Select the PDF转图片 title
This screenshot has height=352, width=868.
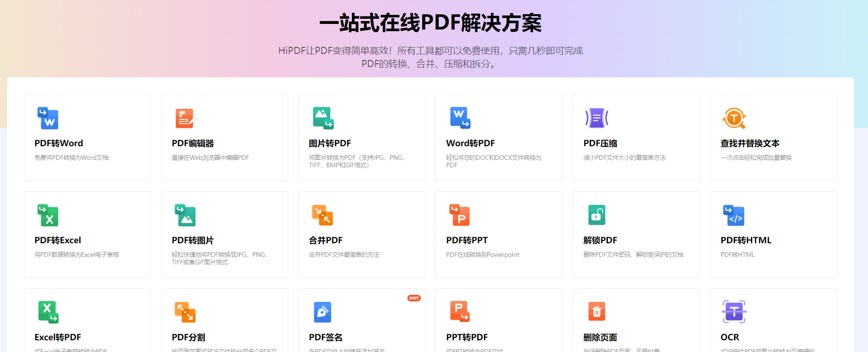pos(193,240)
